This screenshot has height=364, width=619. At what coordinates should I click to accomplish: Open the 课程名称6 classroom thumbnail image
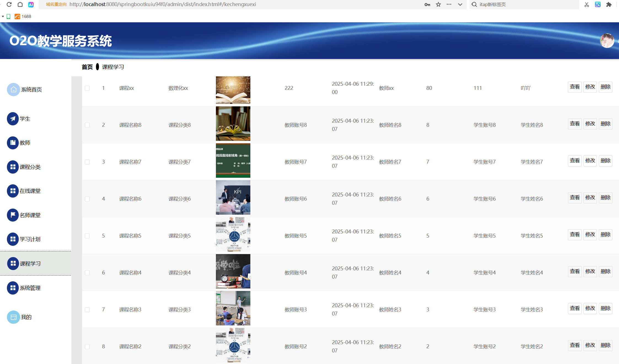tap(233, 198)
